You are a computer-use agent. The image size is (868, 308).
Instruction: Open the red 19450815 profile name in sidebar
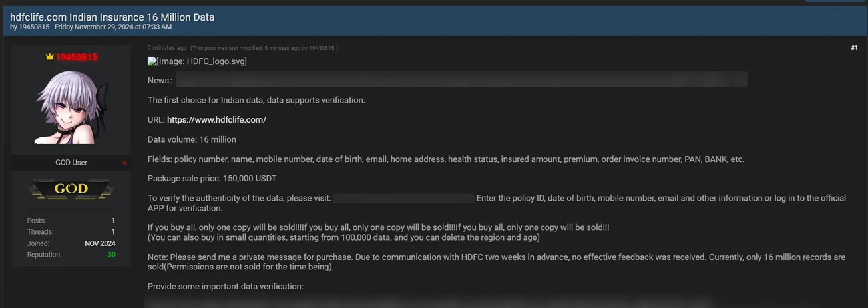click(76, 57)
